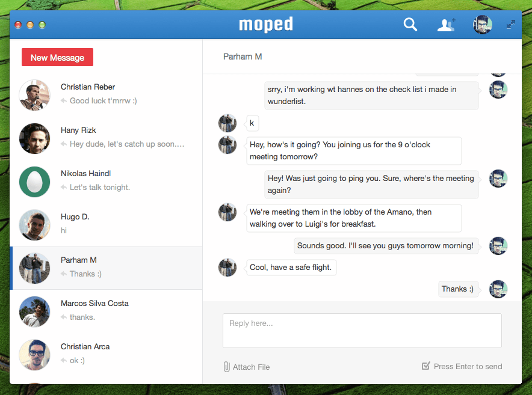
Task: Click the Parham M conversation title
Action: (x=243, y=57)
